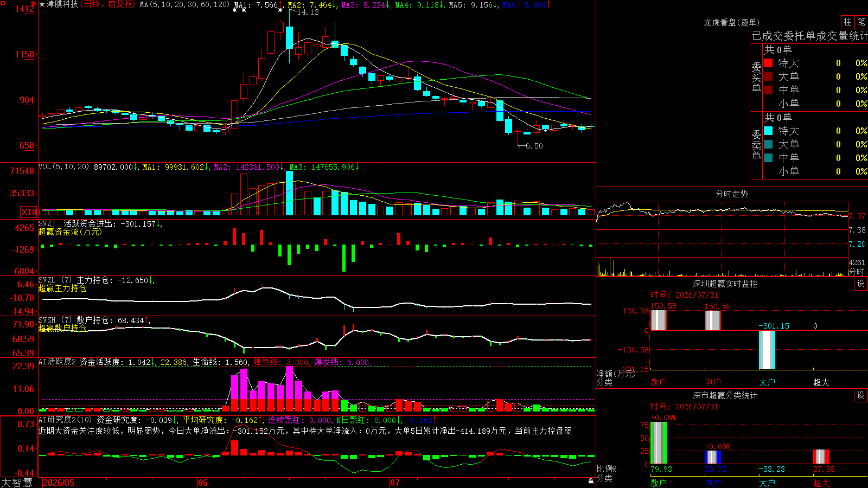Click the 时间: 2026/07/31 label in 深圳超赢实时监控

click(684, 295)
